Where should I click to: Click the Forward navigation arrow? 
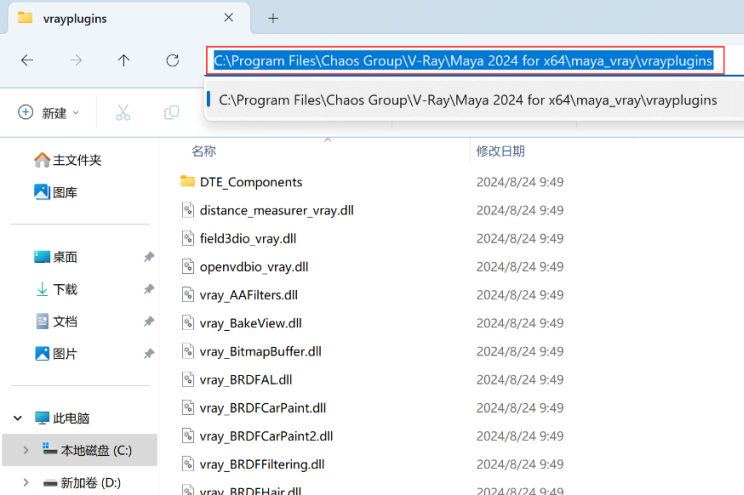point(76,60)
